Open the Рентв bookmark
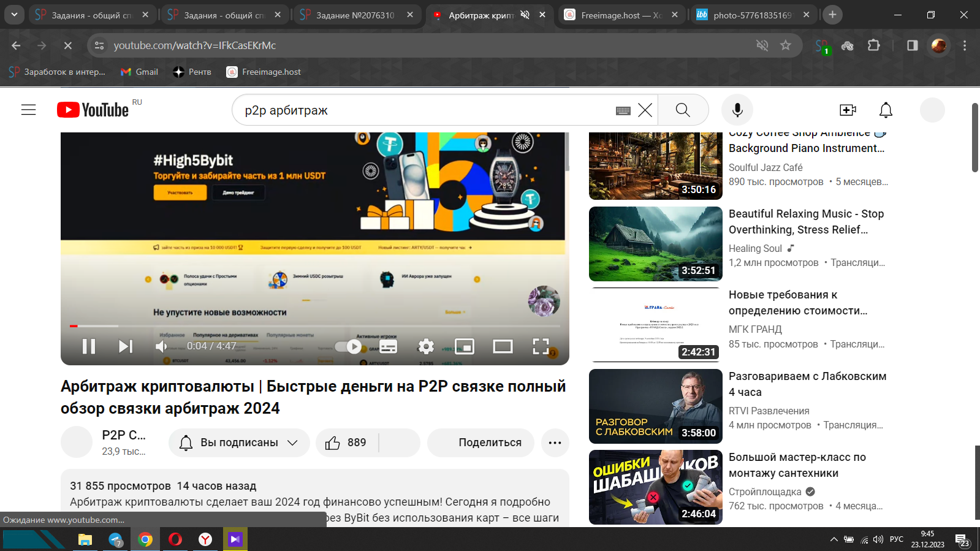 coord(192,72)
